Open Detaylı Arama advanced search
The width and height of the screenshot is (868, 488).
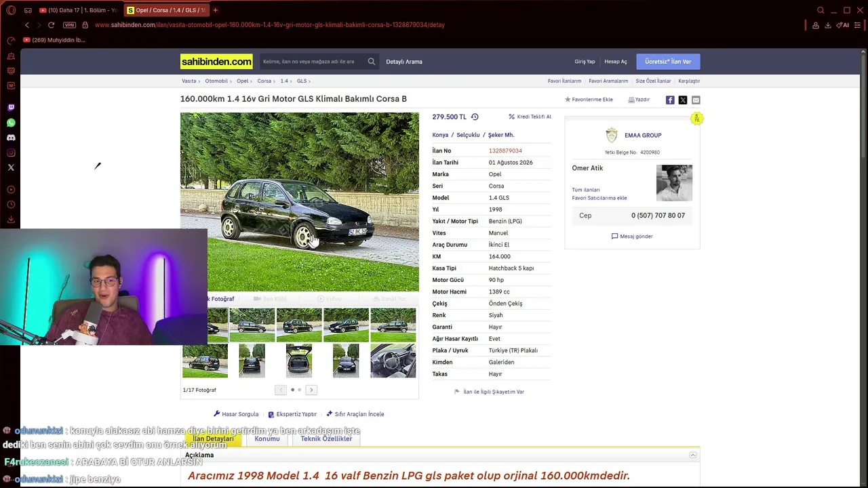[x=404, y=62]
